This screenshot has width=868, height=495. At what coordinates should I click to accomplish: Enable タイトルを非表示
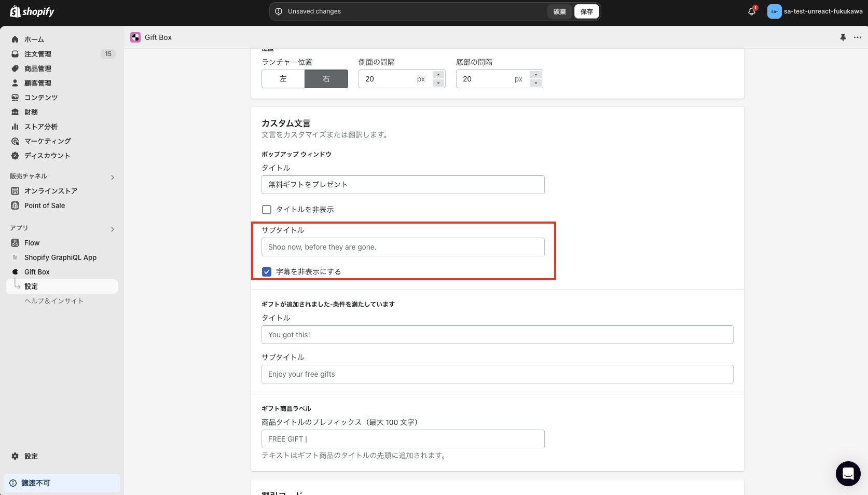point(266,209)
